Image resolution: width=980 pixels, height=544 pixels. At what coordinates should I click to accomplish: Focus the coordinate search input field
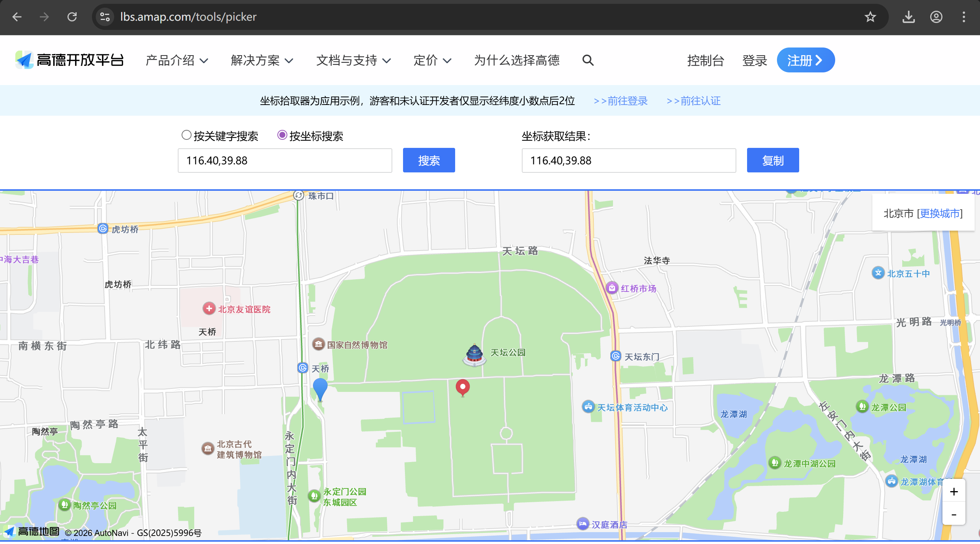click(x=285, y=161)
